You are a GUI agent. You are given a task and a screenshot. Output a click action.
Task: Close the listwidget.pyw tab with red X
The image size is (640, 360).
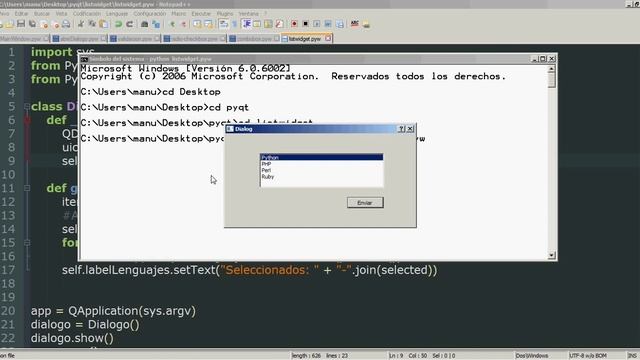click(328, 39)
